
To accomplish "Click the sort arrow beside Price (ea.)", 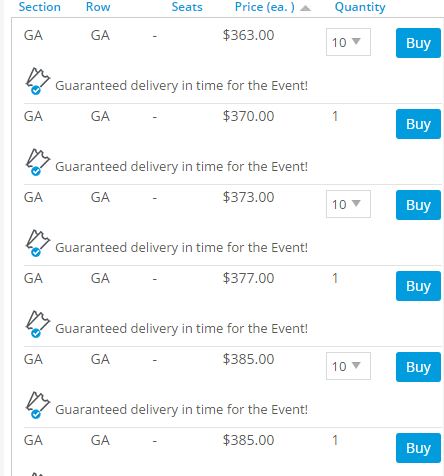I will coord(305,8).
